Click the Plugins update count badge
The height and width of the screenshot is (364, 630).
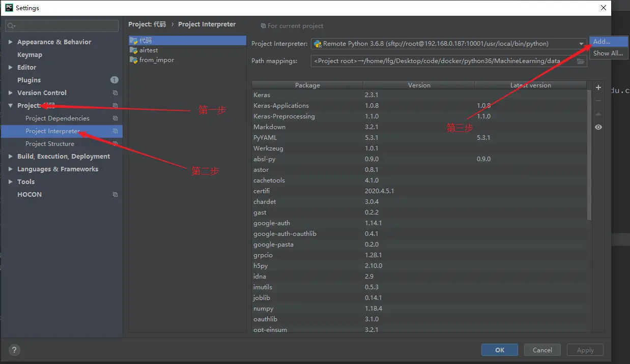[x=114, y=80]
